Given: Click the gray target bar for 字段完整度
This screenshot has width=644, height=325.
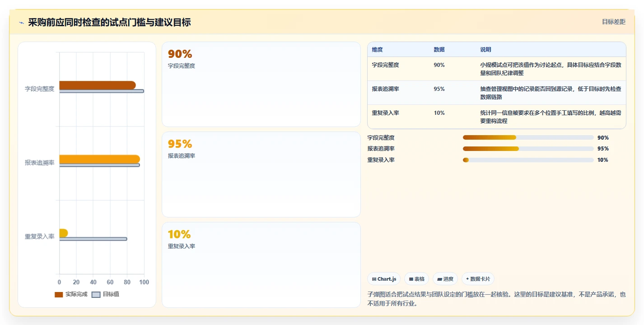Looking at the screenshot, I should click(x=102, y=91).
